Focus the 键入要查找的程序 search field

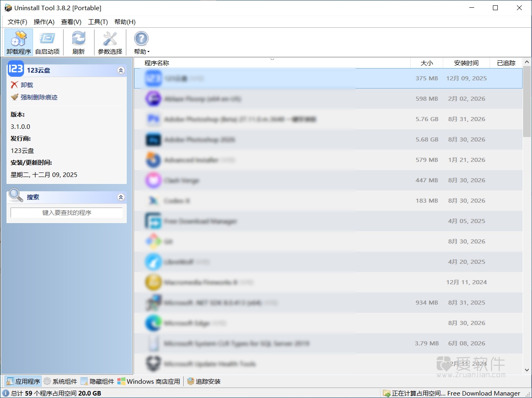coord(66,212)
